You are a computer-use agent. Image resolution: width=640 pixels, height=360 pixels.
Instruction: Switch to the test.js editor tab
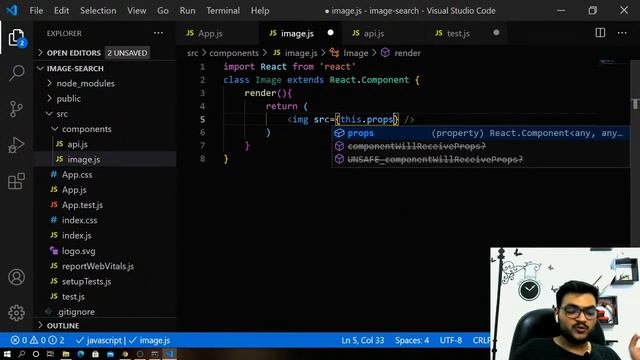coord(466,33)
